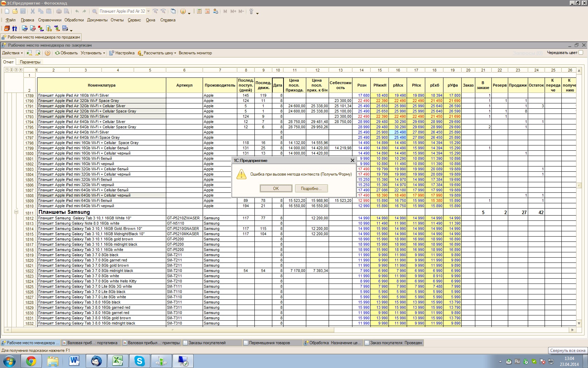Click the red books icon in second toolbar

[x=7, y=28]
